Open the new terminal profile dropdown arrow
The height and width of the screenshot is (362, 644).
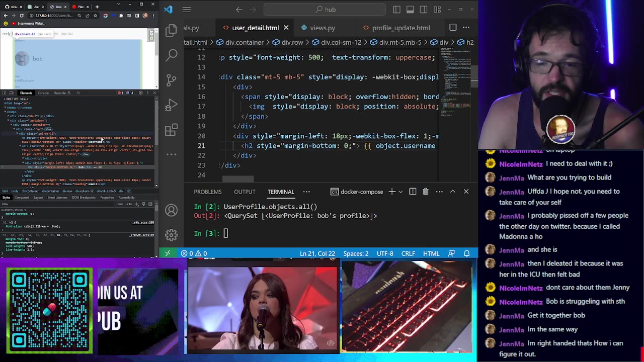click(x=400, y=192)
